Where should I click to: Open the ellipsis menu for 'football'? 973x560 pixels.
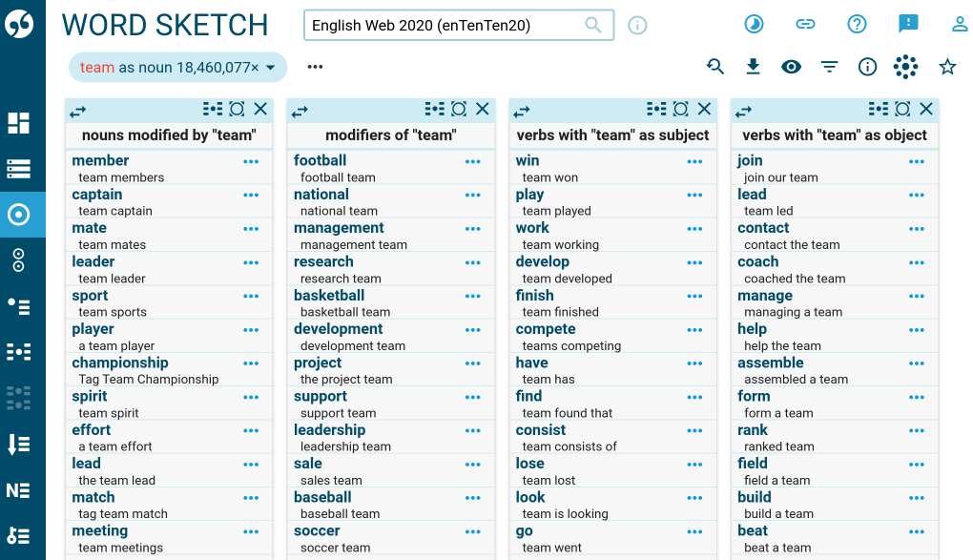(473, 161)
